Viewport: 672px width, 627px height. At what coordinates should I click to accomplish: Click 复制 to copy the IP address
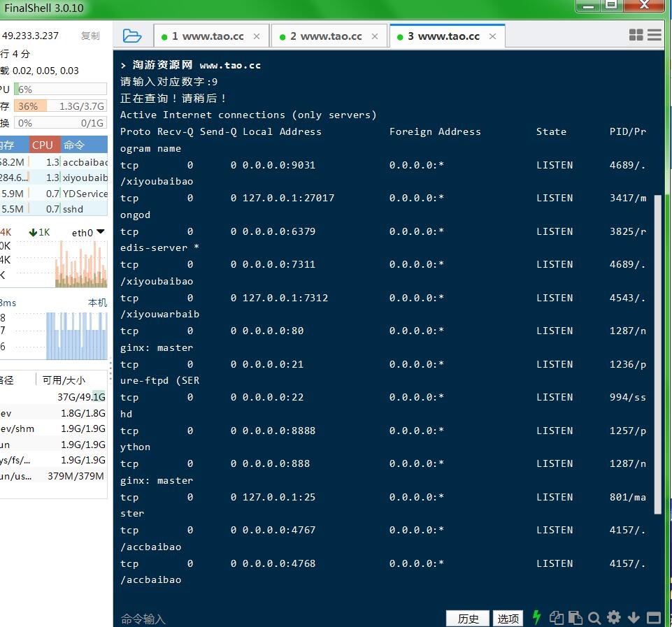90,36
